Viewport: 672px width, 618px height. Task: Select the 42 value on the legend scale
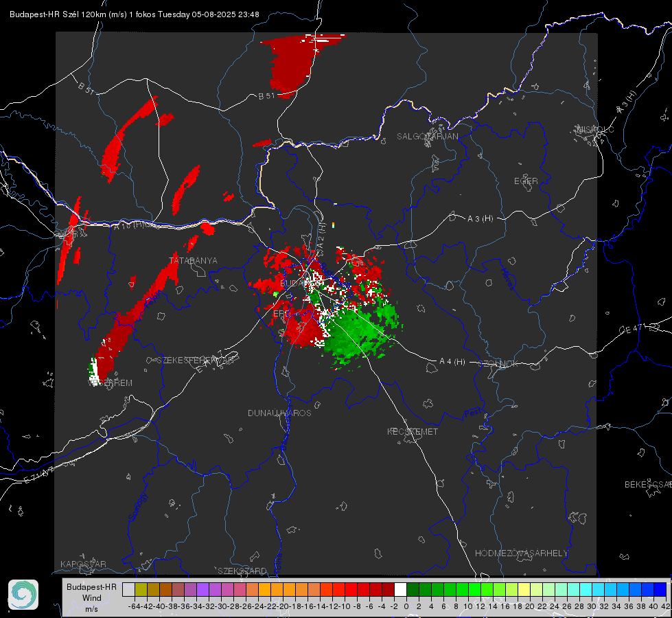665,606
